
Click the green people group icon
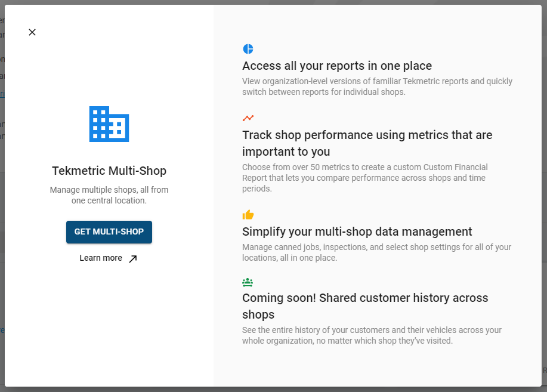coord(248,282)
